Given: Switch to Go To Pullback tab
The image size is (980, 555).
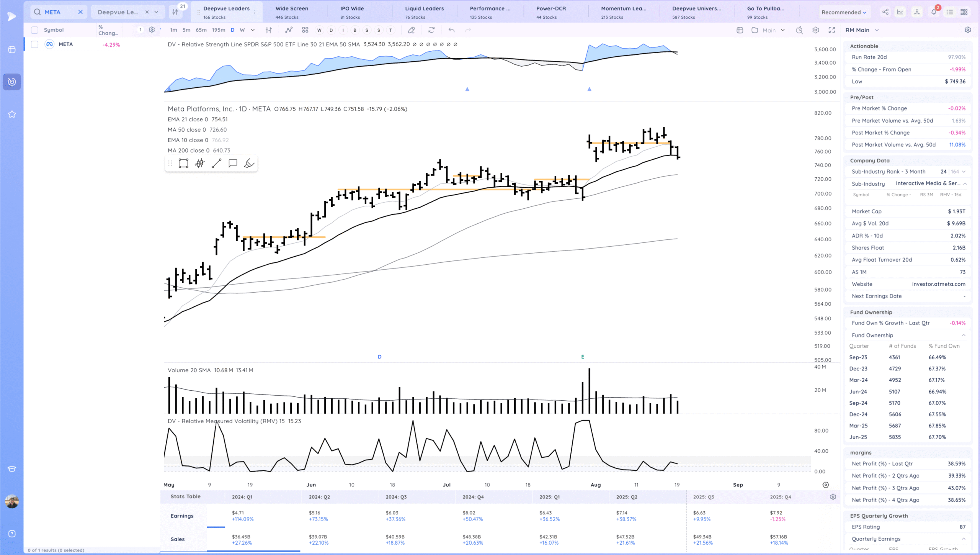Looking at the screenshot, I should tap(766, 12).
